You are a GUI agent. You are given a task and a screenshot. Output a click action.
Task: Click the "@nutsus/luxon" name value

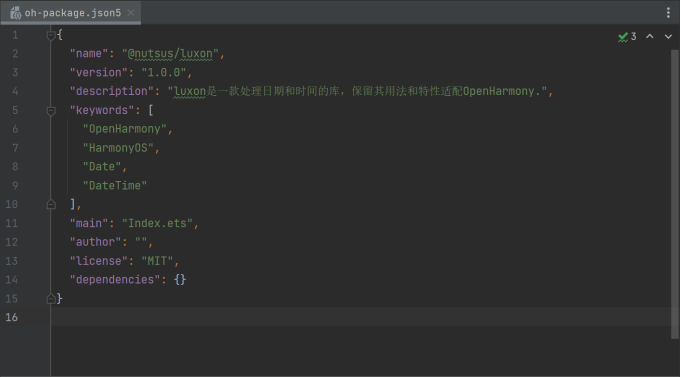tap(170, 54)
